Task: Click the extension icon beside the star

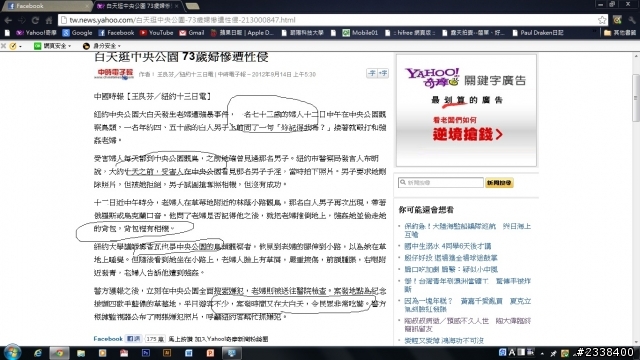Action: pyautogui.click(x=617, y=20)
